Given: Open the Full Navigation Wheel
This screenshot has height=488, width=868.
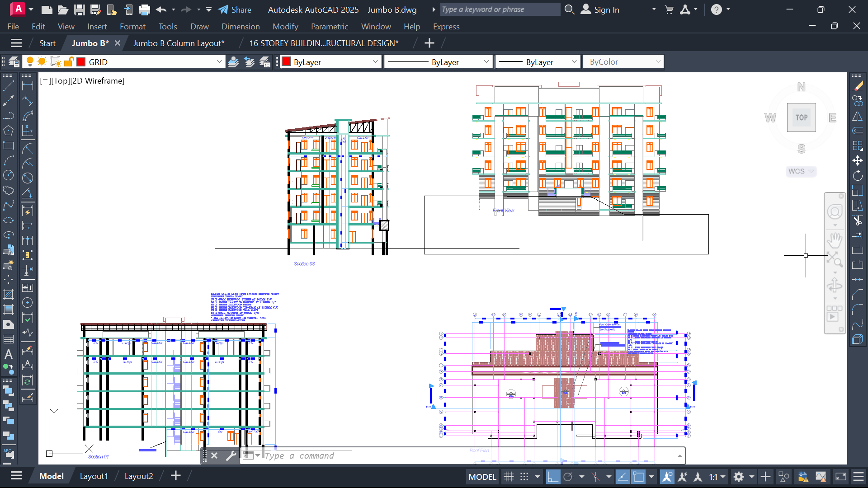Looking at the screenshot, I should pyautogui.click(x=835, y=211).
